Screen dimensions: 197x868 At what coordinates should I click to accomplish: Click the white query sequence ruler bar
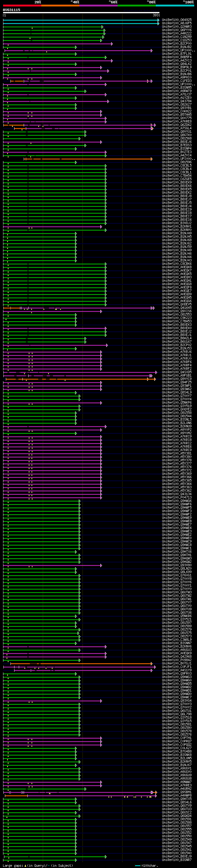pos(81,12)
